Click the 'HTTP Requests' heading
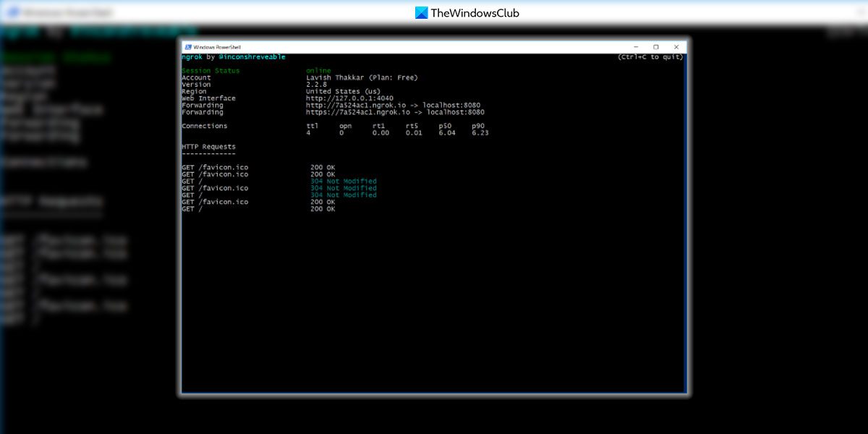 pyautogui.click(x=208, y=147)
